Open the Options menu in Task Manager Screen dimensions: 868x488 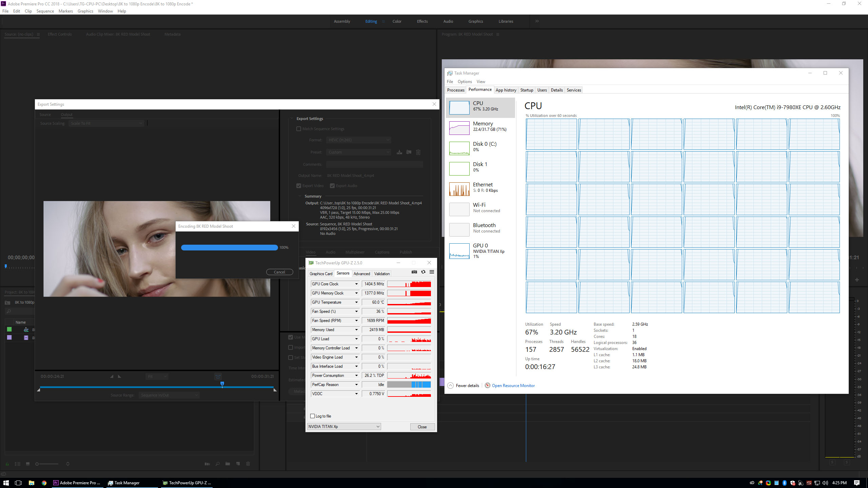[465, 82]
